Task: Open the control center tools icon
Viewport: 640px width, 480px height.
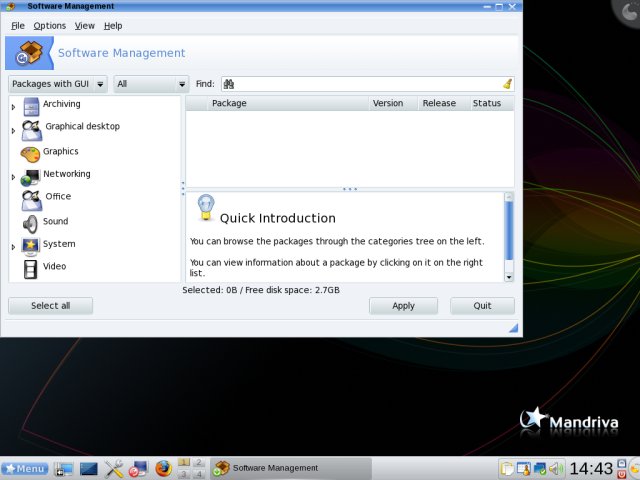Action: [113, 469]
